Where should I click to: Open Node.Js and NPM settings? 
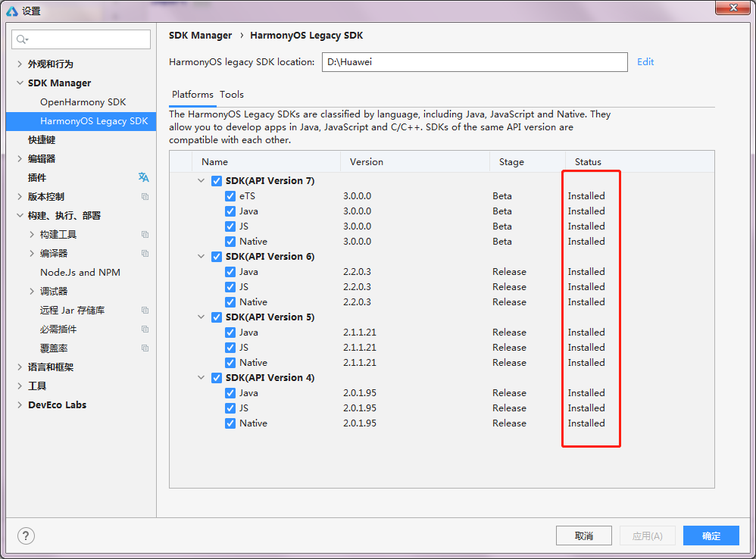pyautogui.click(x=80, y=272)
